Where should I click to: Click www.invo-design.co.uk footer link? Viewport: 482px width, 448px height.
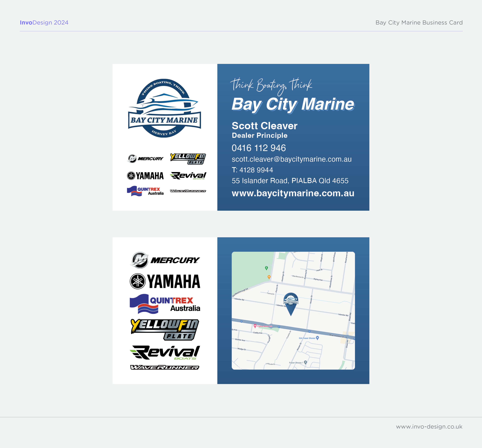point(429,427)
